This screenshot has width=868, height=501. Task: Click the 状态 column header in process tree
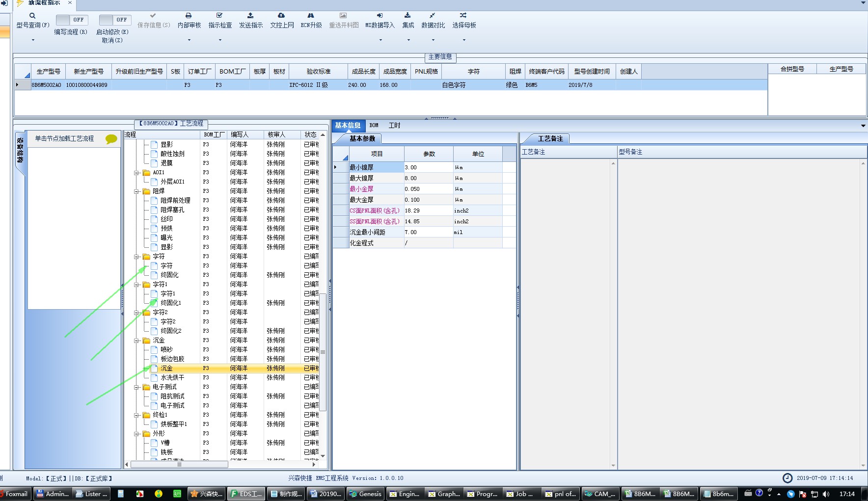[310, 134]
